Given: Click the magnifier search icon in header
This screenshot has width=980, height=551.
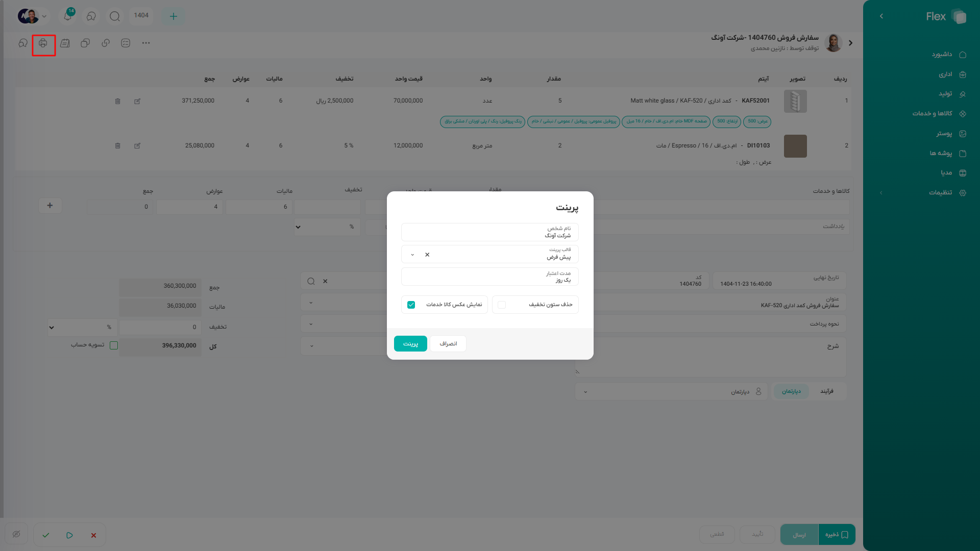Looking at the screenshot, I should click(x=115, y=16).
